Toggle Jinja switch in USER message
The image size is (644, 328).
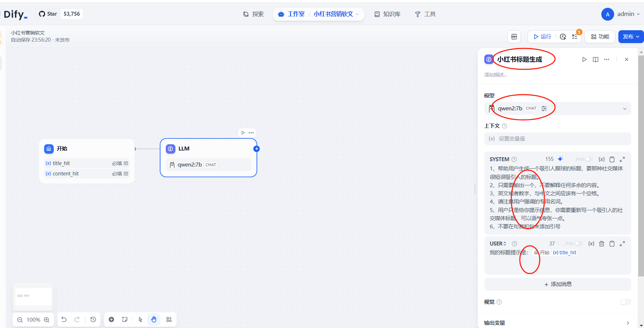tap(578, 244)
